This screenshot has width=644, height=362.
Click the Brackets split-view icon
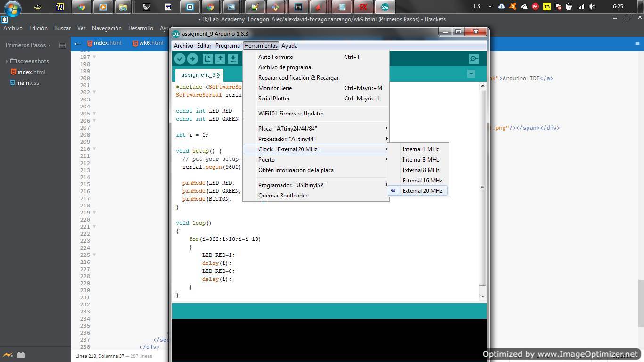coord(62,45)
